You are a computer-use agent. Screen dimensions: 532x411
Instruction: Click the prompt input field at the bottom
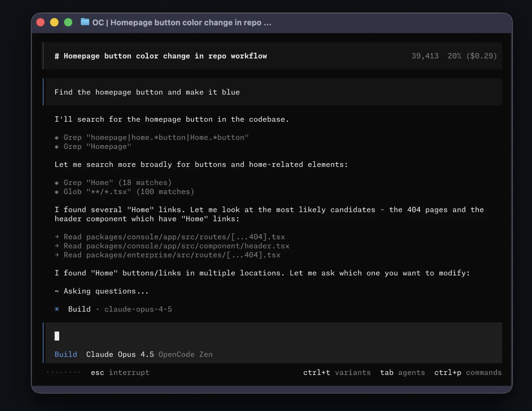tap(147, 336)
